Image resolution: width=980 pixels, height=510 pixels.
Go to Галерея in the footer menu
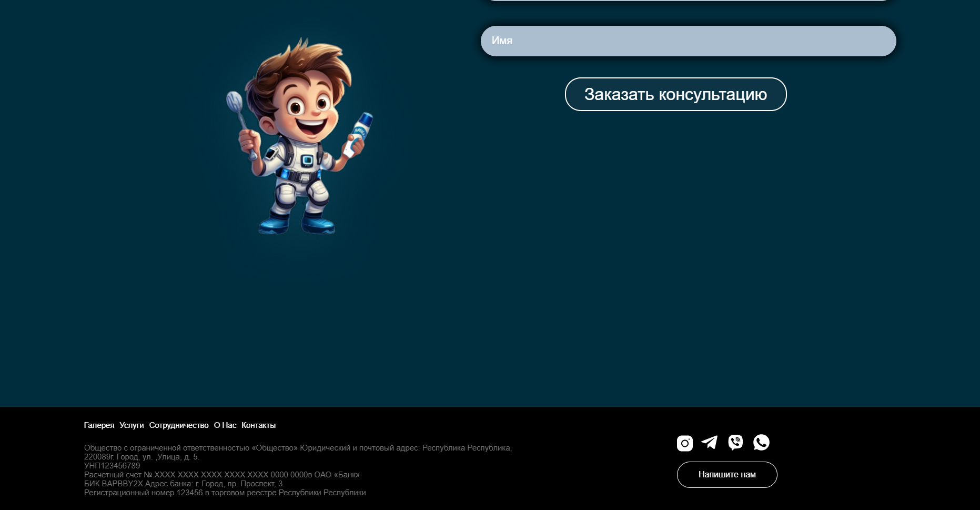99,425
